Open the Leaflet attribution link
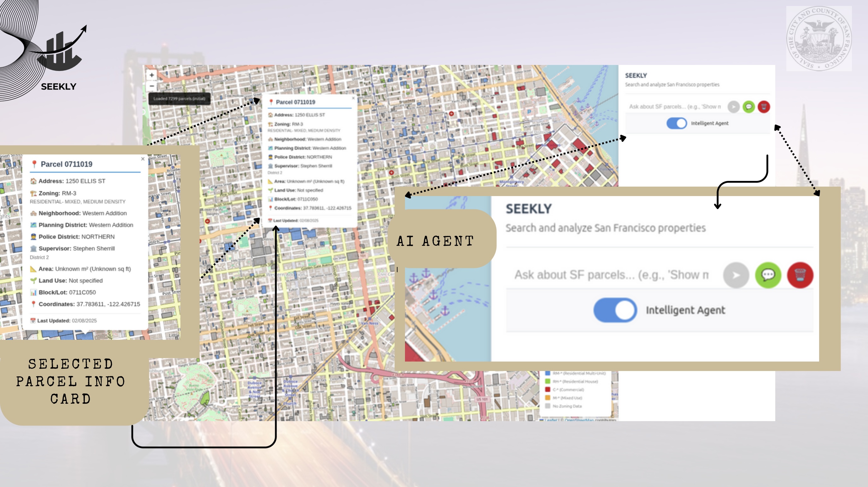Image resolution: width=868 pixels, height=487 pixels. 551,420
